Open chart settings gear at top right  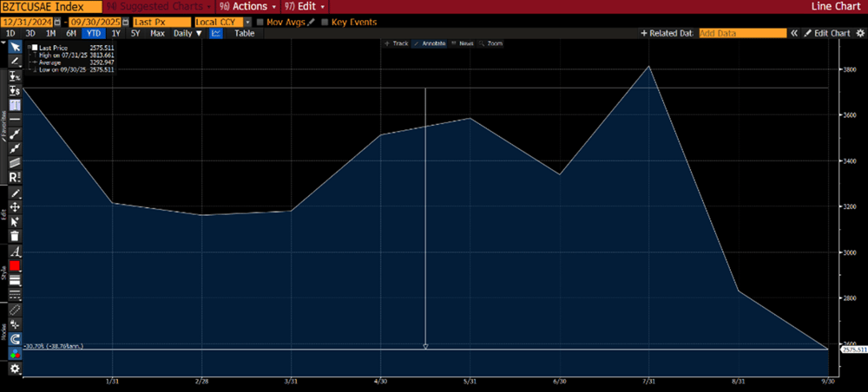(858, 33)
